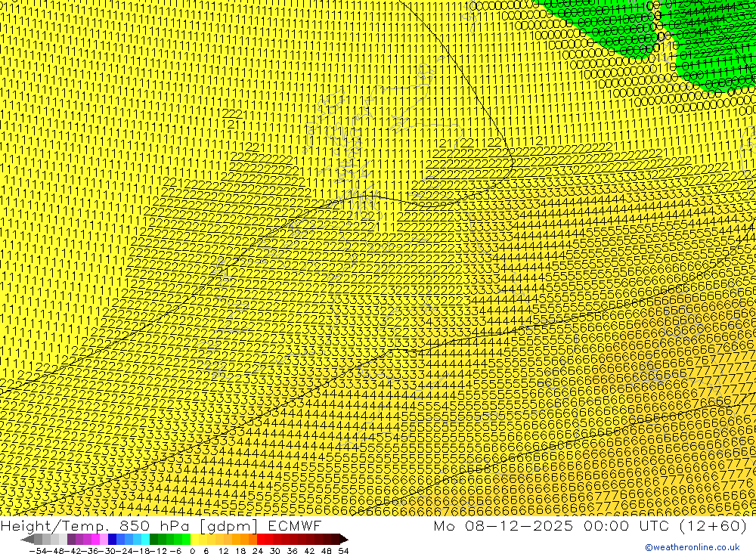Select the bright green legend swatch just left of 0
Viewport: 756px width, 554px height.
[186, 540]
